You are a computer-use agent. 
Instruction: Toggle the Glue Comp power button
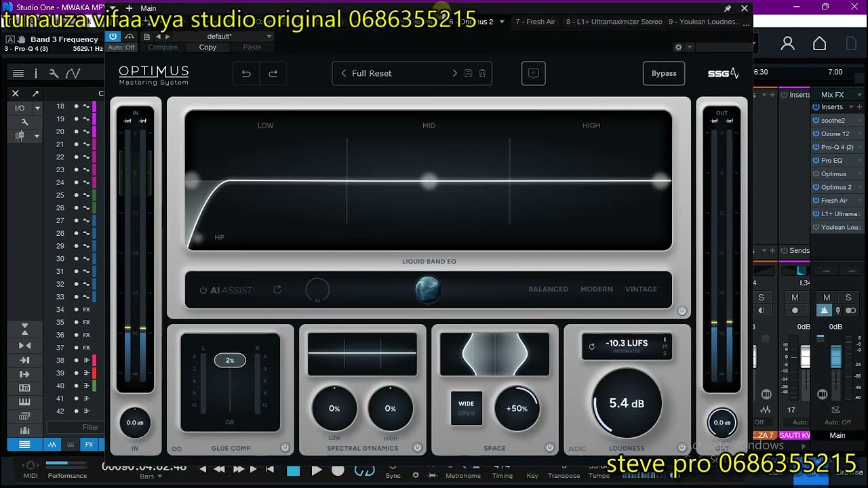(x=285, y=447)
